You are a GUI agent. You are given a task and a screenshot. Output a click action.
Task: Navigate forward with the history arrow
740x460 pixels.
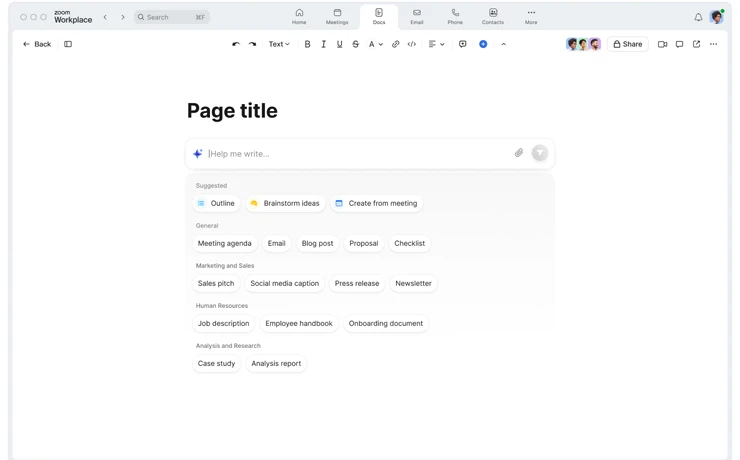(123, 17)
